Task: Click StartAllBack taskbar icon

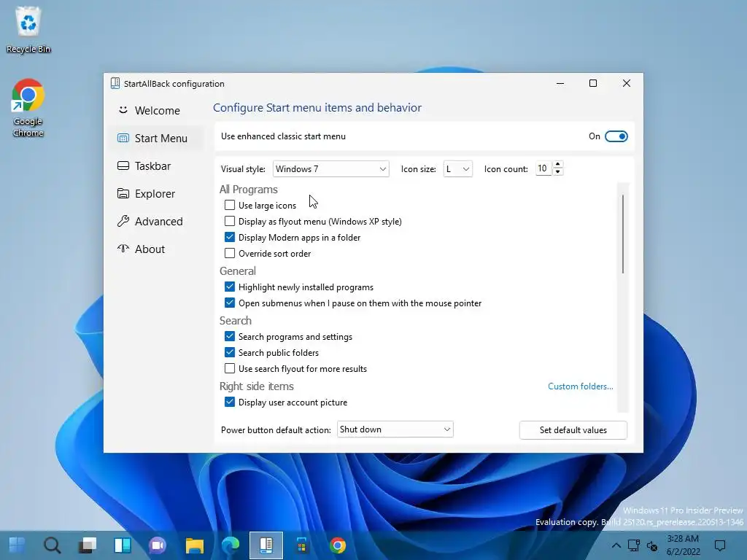Action: (266, 545)
